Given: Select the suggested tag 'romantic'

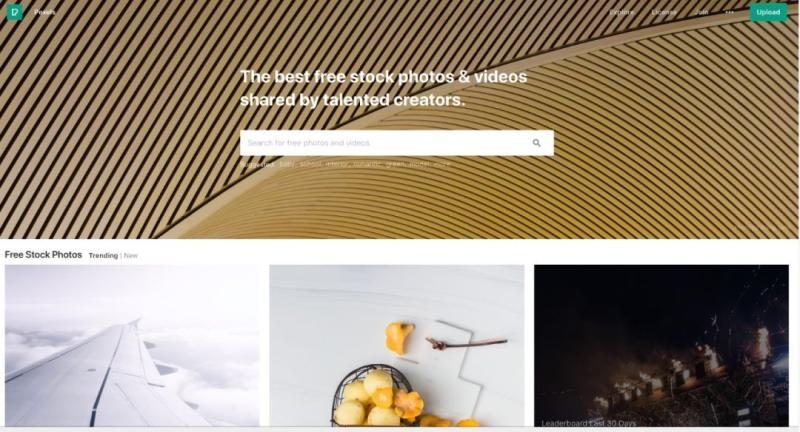Looking at the screenshot, I should click(367, 164).
